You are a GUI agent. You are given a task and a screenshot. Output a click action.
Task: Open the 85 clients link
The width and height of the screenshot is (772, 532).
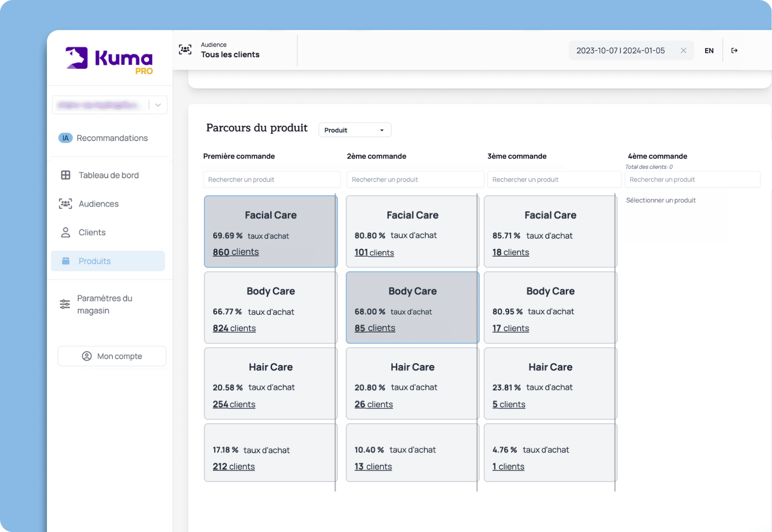375,328
